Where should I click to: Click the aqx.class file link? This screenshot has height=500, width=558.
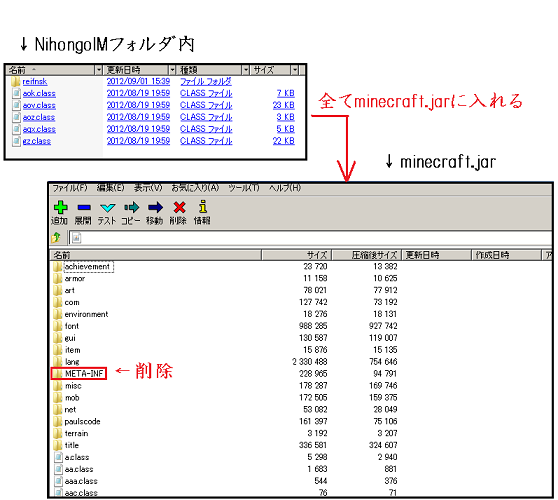click(39, 129)
